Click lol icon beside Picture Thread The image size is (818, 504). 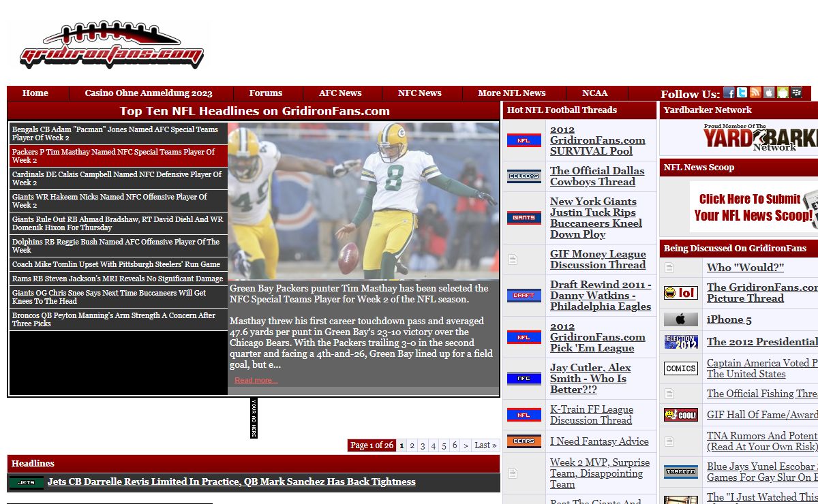tap(681, 293)
